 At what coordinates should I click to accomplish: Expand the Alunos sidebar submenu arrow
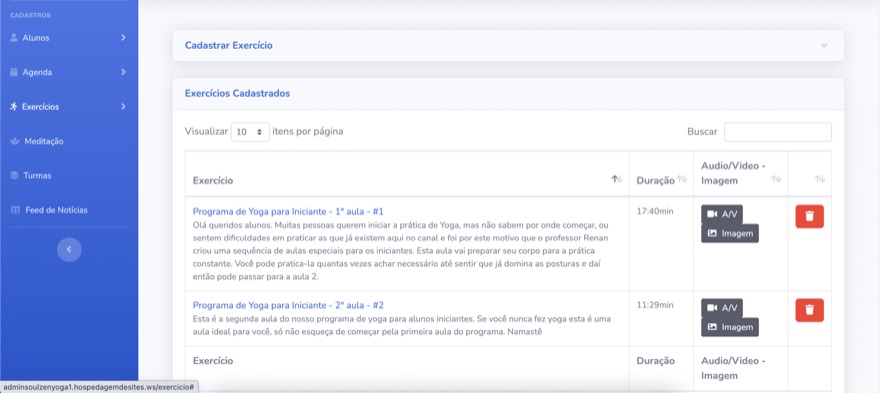point(123,38)
